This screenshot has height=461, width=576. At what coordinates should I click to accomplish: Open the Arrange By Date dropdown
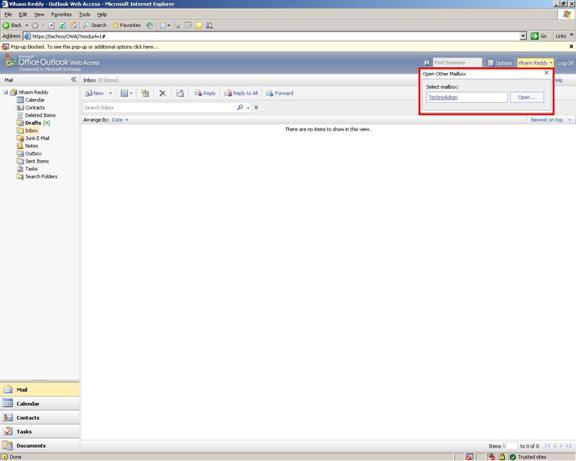tap(120, 120)
